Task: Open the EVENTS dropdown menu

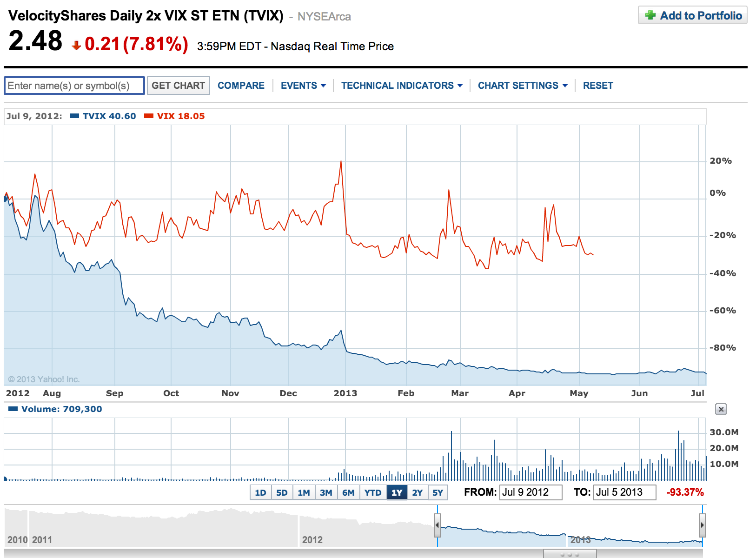Action: (x=303, y=86)
